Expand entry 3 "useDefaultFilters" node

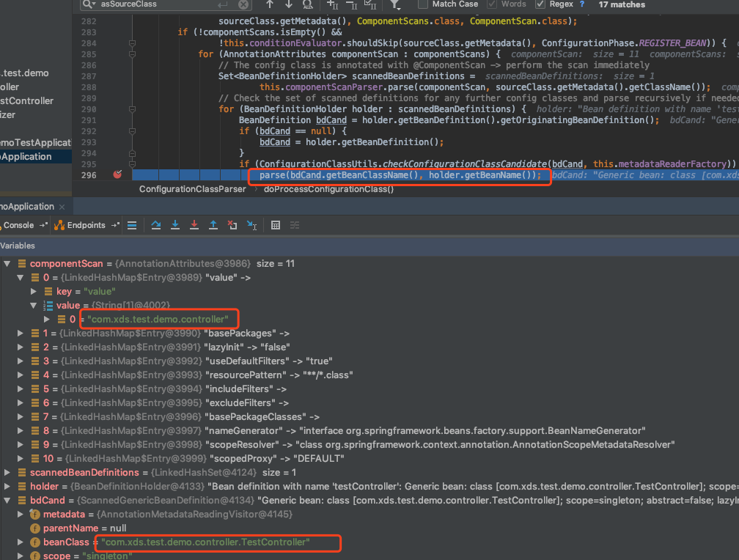[x=21, y=361]
